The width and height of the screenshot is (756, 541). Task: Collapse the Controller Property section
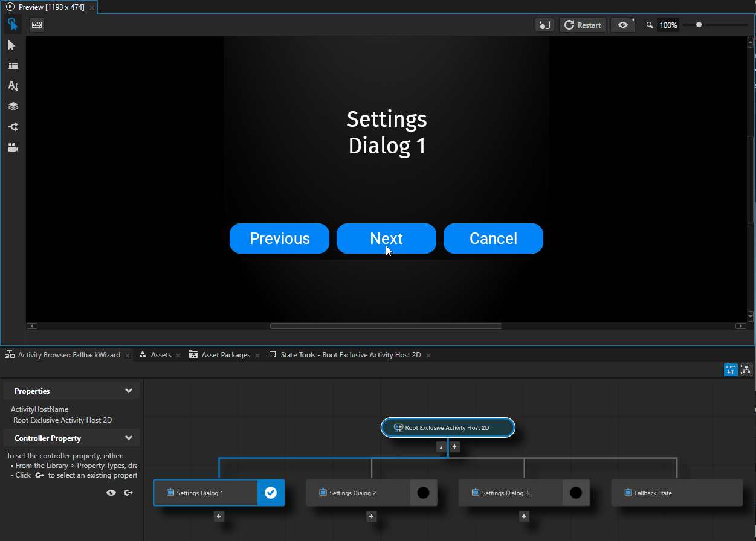pos(129,438)
